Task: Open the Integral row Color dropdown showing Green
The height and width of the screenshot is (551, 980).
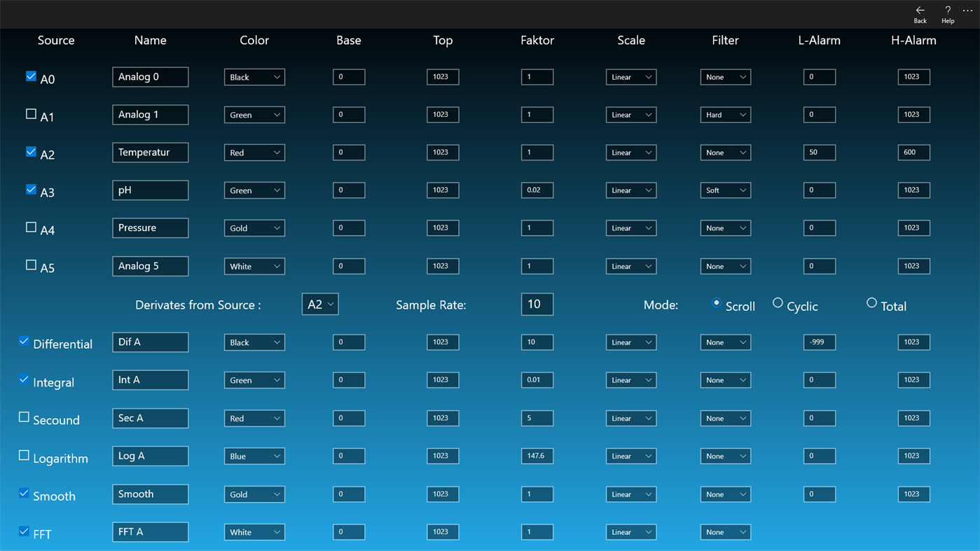Action: [254, 380]
